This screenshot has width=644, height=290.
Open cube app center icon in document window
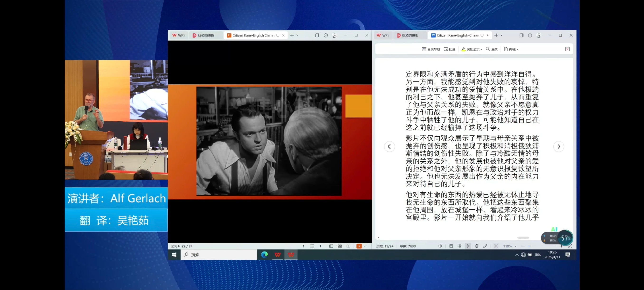tap(530, 35)
